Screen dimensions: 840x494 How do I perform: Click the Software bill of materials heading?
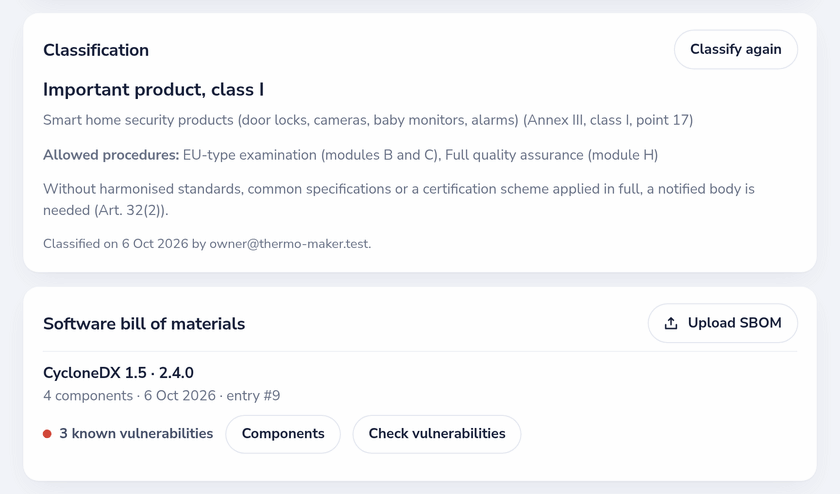144,324
